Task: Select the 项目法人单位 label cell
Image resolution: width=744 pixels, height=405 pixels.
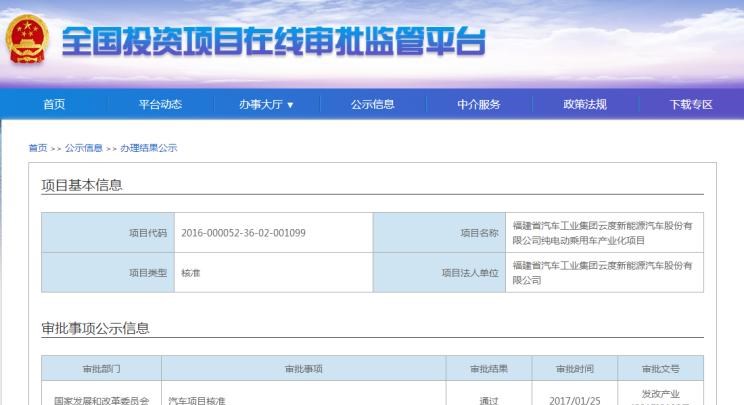Action: [439, 272]
